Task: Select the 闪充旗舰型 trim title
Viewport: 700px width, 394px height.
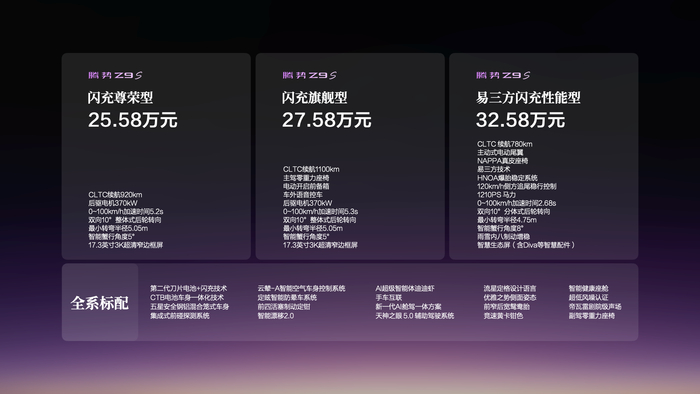Action: point(314,97)
